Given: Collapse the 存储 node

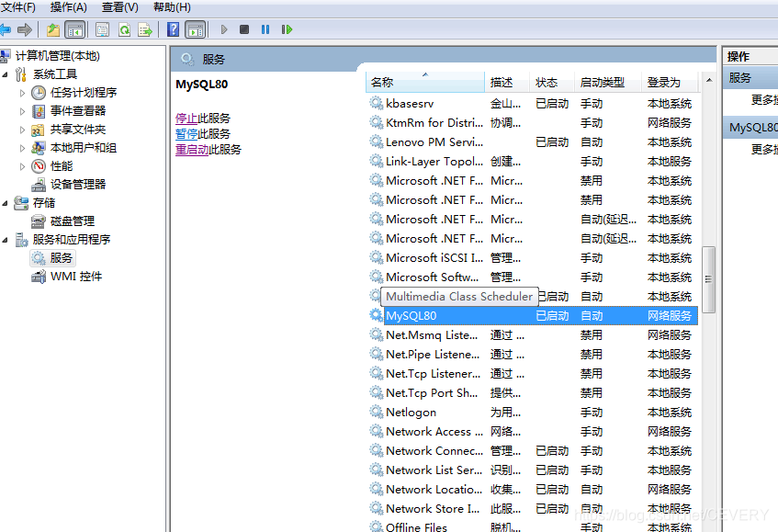Looking at the screenshot, I should pos(5,203).
